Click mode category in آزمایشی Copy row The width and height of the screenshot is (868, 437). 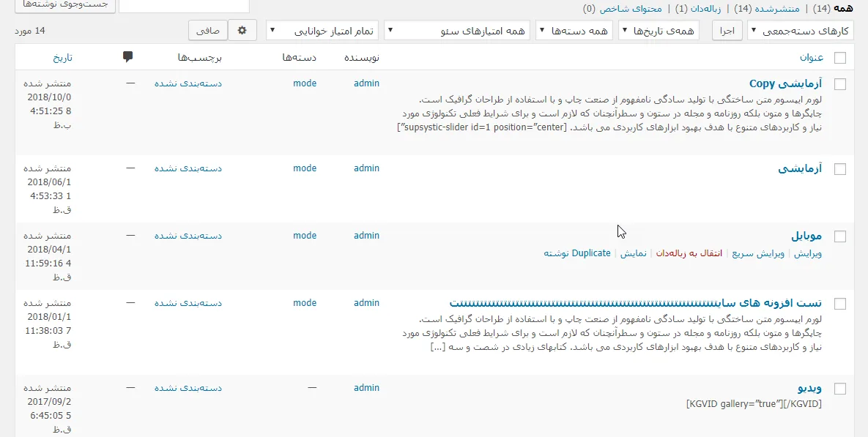pyautogui.click(x=305, y=83)
